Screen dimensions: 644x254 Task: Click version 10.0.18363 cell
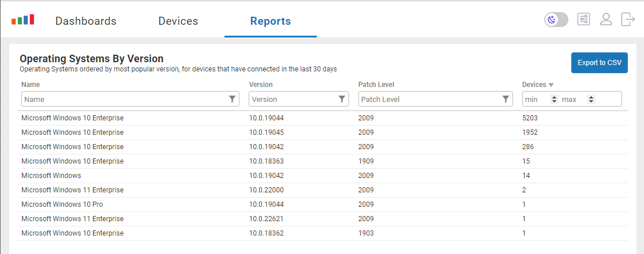tap(266, 161)
